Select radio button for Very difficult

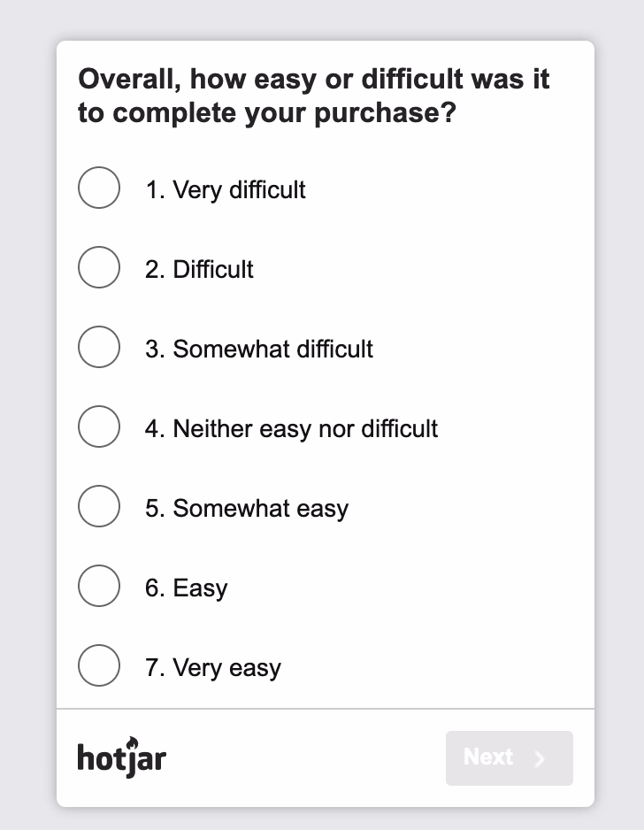(98, 188)
